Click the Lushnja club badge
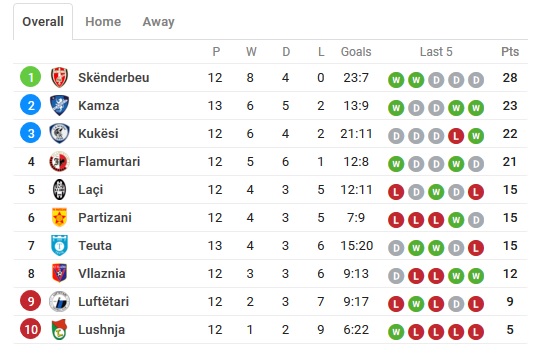 pyautogui.click(x=59, y=330)
